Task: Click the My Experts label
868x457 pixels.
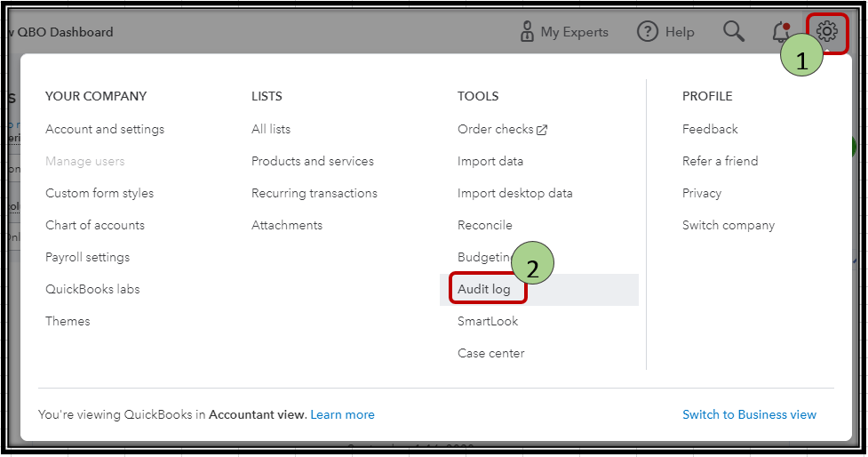Action: (x=575, y=32)
